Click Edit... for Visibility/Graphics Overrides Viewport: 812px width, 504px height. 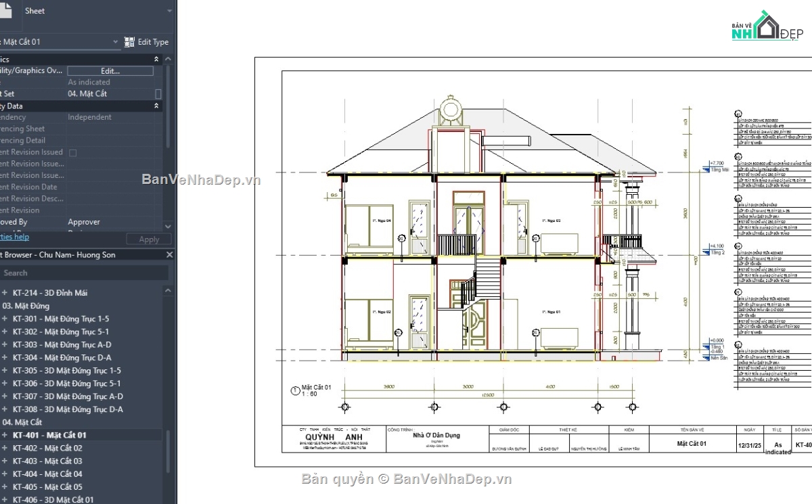point(110,70)
